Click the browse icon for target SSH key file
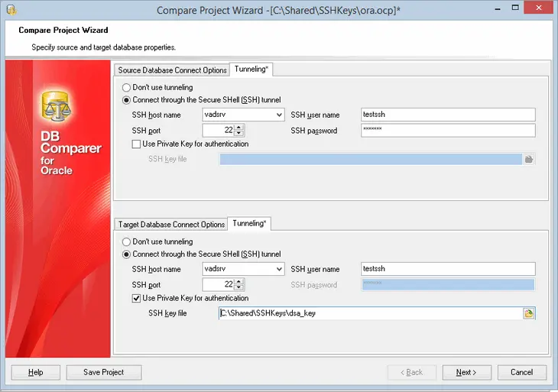Image resolution: width=558 pixels, height=392 pixels. pos(529,313)
